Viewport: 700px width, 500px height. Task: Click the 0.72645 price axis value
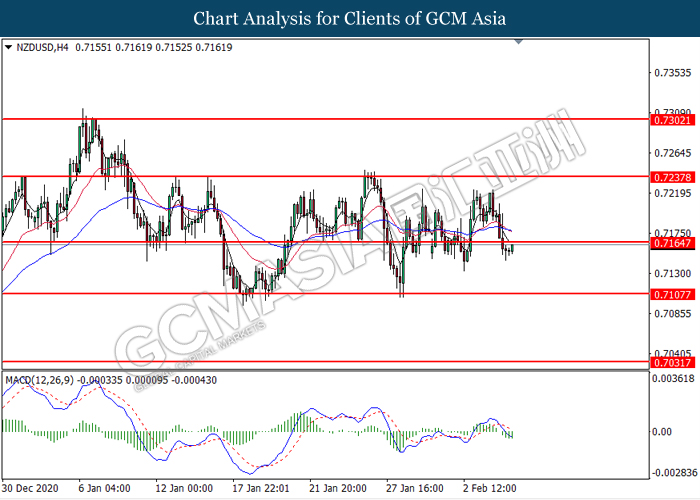pyautogui.click(x=672, y=153)
